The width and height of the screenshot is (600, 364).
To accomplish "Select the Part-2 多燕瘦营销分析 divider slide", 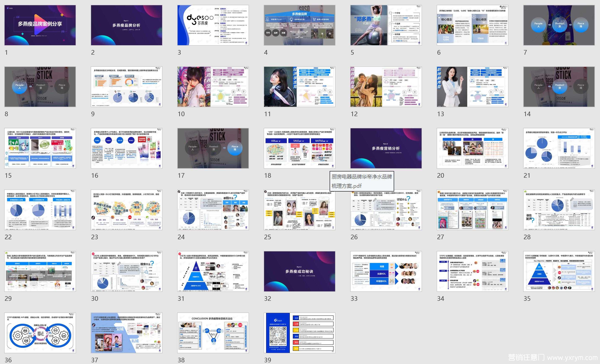I will click(x=386, y=148).
